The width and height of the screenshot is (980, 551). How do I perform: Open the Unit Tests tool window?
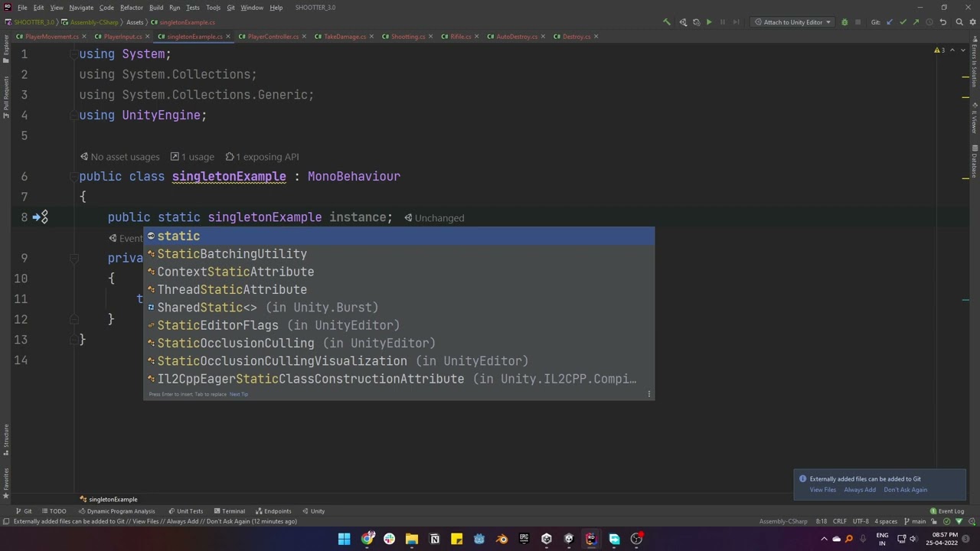[x=186, y=511]
